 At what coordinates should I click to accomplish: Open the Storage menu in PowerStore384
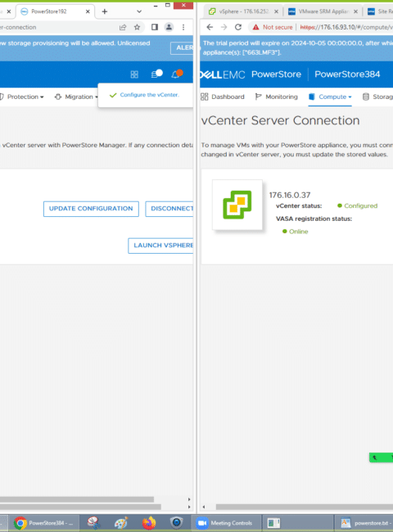click(377, 97)
